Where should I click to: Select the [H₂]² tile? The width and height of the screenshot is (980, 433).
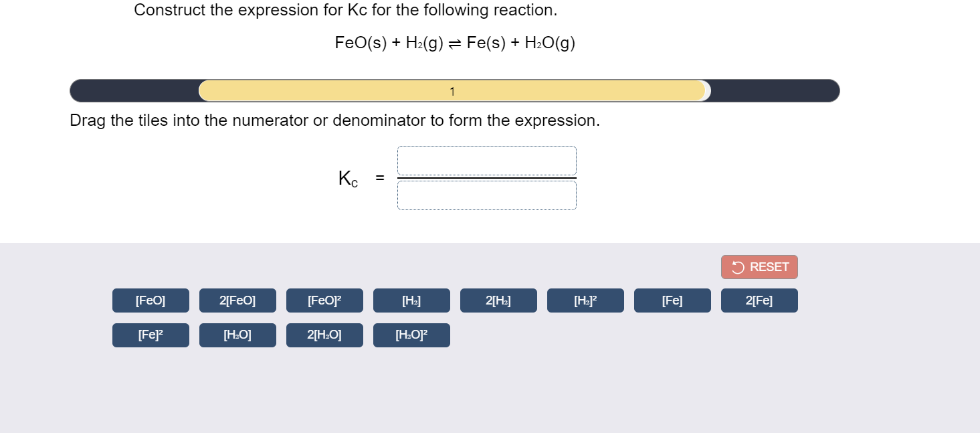(x=585, y=300)
